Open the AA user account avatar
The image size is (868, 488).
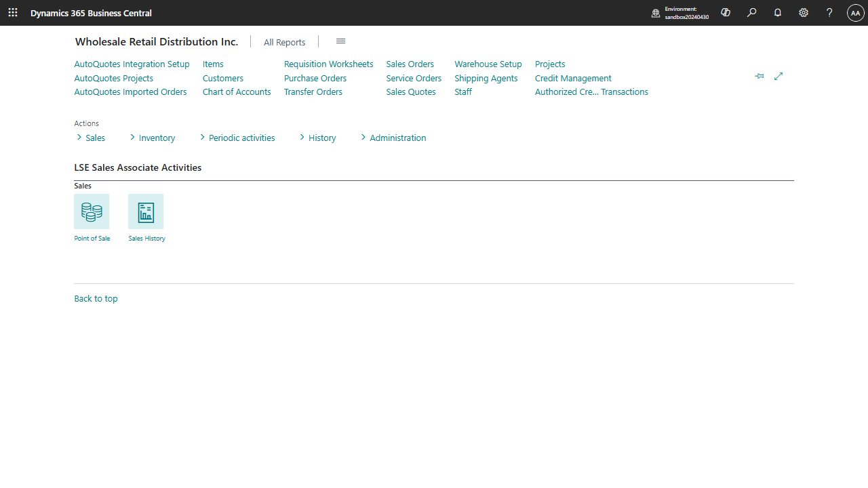tap(855, 13)
